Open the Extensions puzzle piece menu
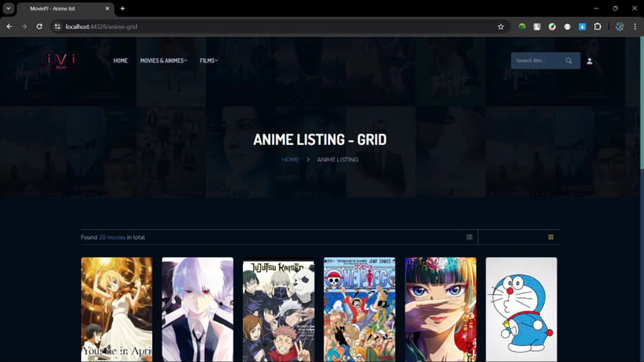644x362 pixels. pyautogui.click(x=598, y=27)
